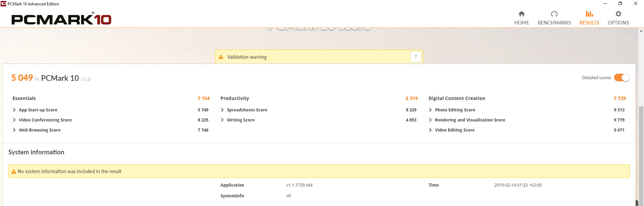Click the Productivity heading

point(234,98)
